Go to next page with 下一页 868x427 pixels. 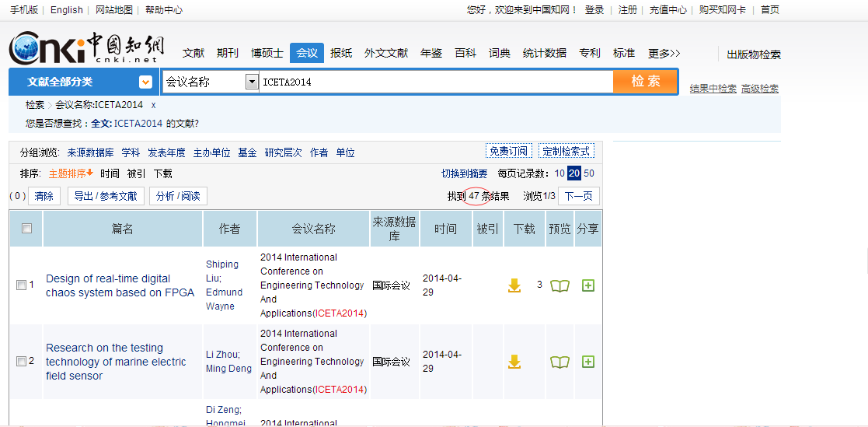tap(578, 196)
